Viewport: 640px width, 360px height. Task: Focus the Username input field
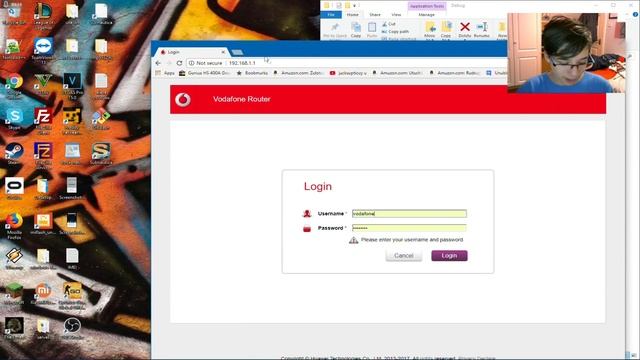click(409, 214)
